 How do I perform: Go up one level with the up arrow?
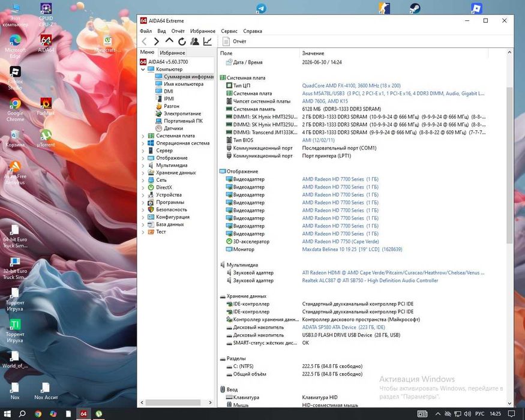(x=169, y=41)
